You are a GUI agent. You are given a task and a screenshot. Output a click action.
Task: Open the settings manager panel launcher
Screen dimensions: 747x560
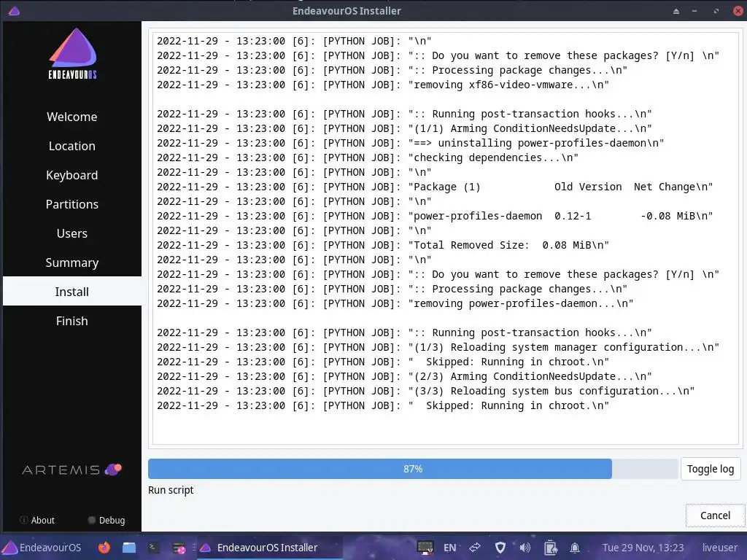click(179, 548)
